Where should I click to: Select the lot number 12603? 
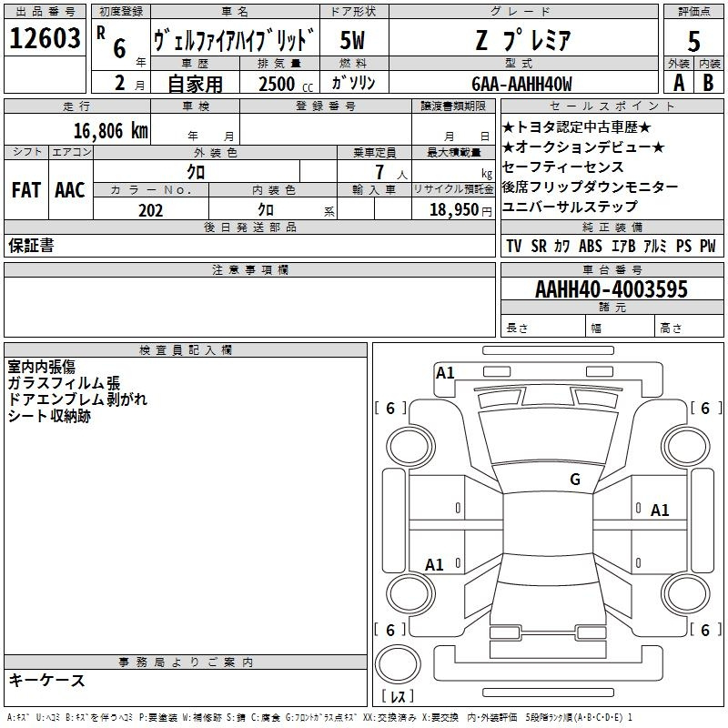pos(45,39)
